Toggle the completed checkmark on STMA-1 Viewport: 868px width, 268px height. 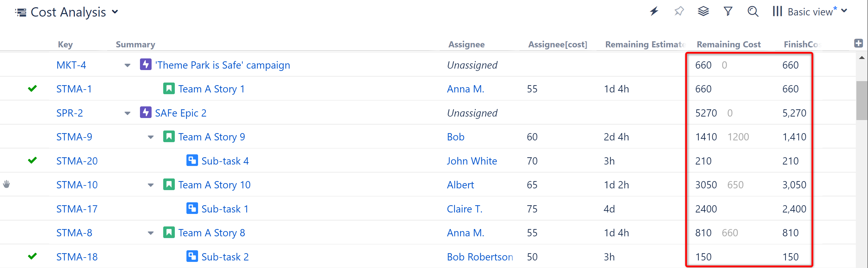[32, 88]
